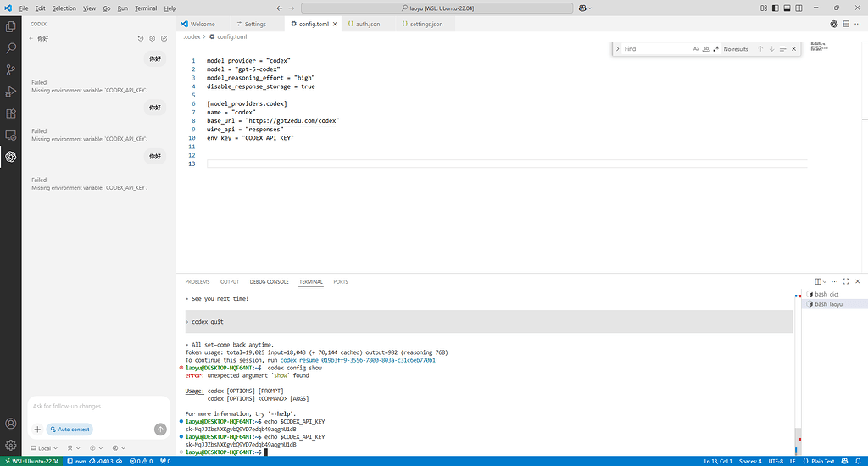Viewport: 868px width, 466px height.
Task: Open the Manage gear in the activity bar
Action: (10, 445)
